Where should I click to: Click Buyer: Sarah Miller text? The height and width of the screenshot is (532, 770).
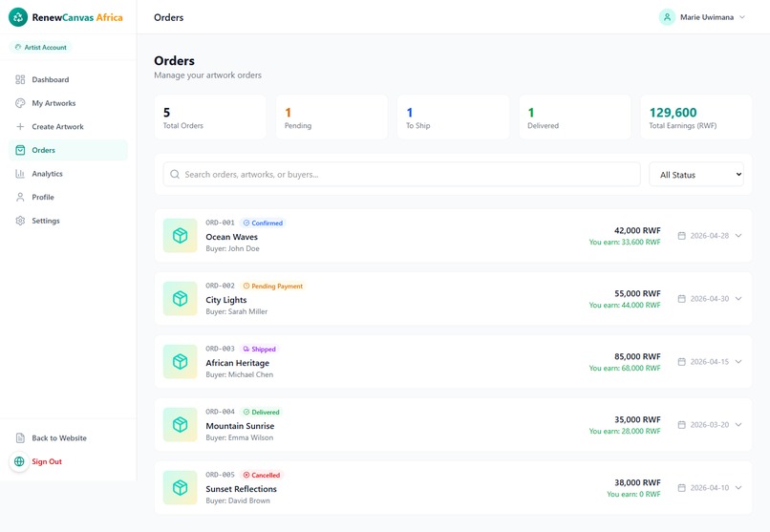coord(237,311)
